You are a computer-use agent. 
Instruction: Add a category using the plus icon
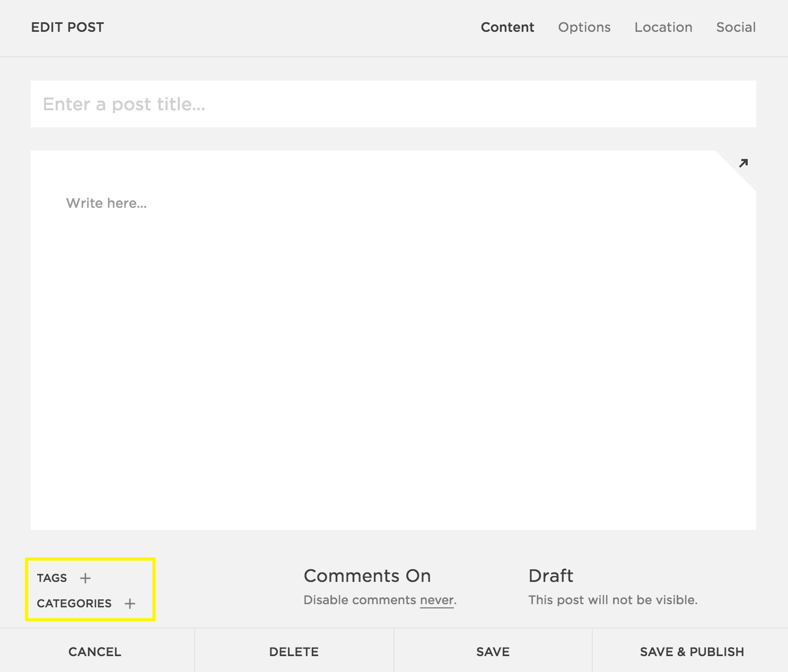pos(130,604)
